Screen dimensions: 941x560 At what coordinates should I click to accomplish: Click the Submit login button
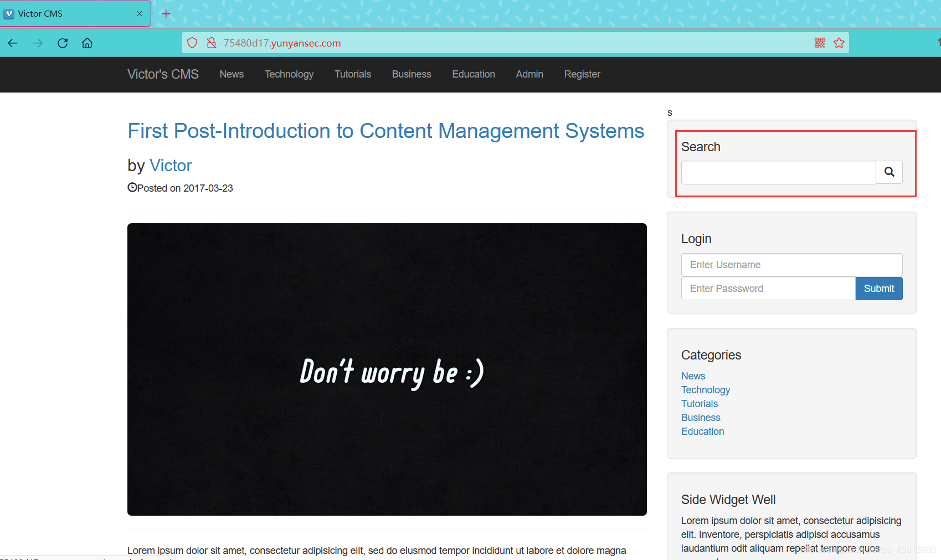tap(878, 288)
